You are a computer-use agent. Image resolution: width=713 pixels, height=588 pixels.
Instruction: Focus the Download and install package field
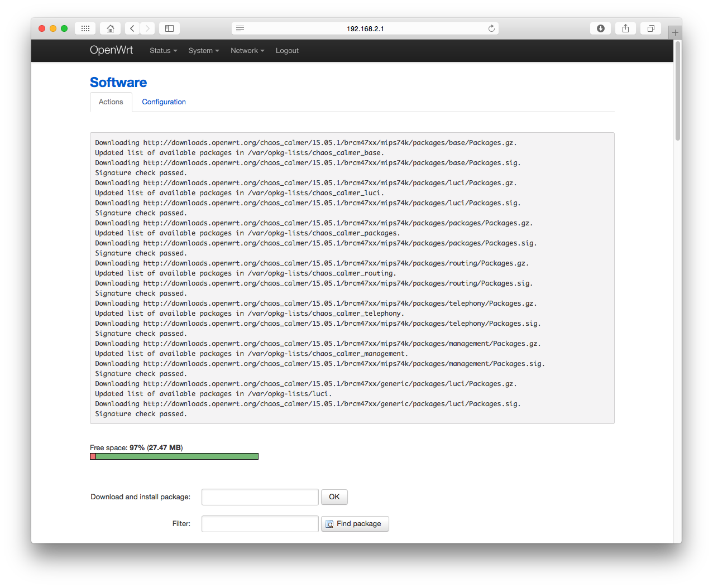tap(260, 497)
